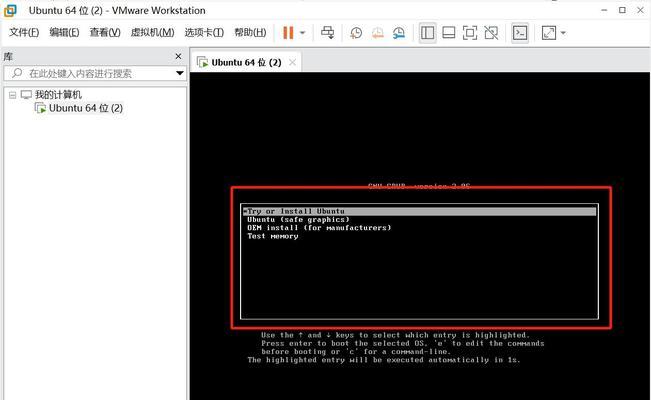Open the console view icon
Screen dimensions: 651x400
[520, 33]
